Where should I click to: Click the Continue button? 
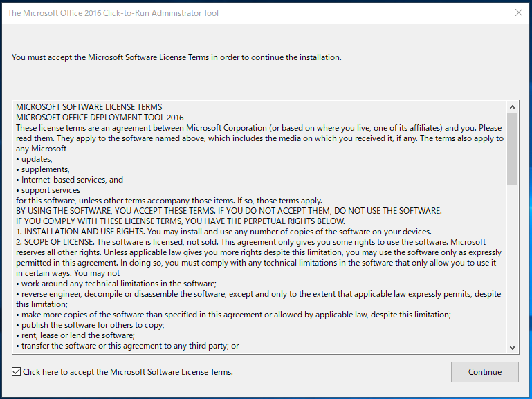[484, 372]
